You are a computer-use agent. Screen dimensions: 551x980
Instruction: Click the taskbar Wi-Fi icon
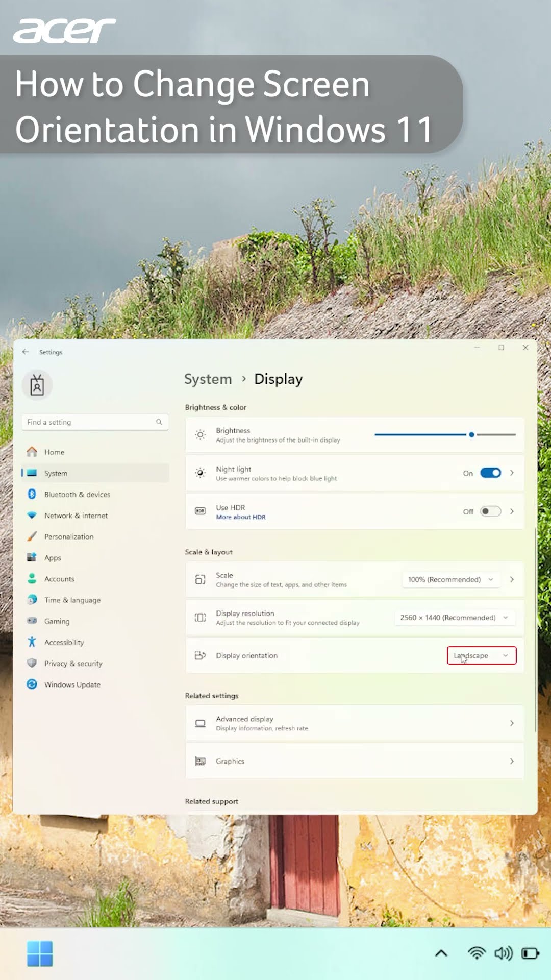[477, 953]
